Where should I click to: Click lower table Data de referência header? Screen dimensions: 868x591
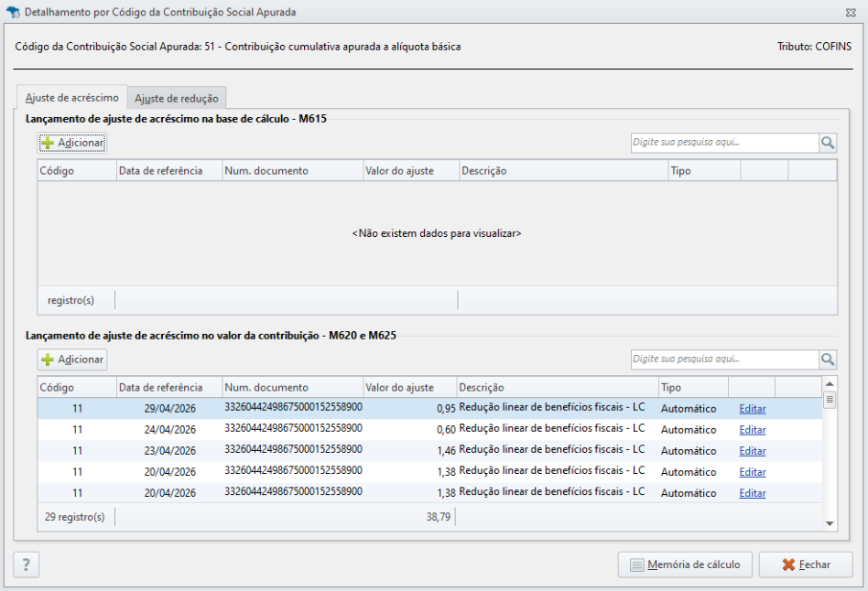pos(169,387)
